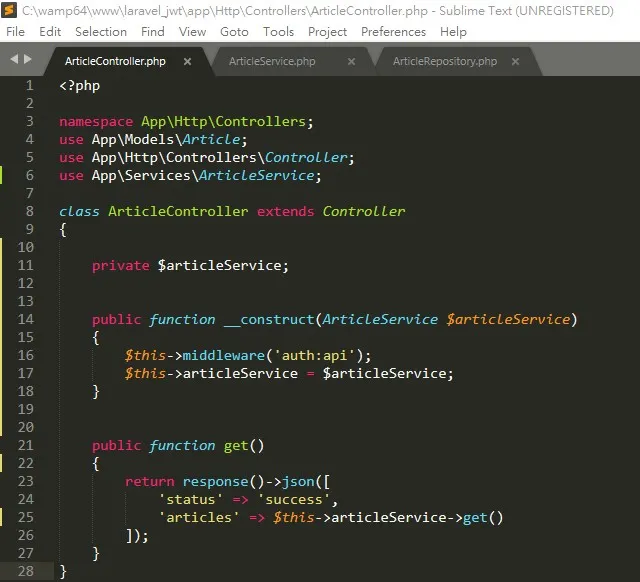Click the 'status' string key

click(191, 500)
